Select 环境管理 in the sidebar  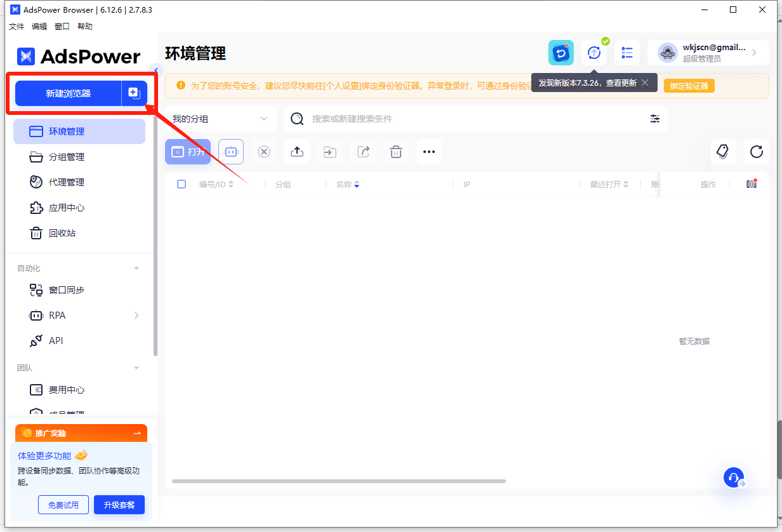(79, 131)
